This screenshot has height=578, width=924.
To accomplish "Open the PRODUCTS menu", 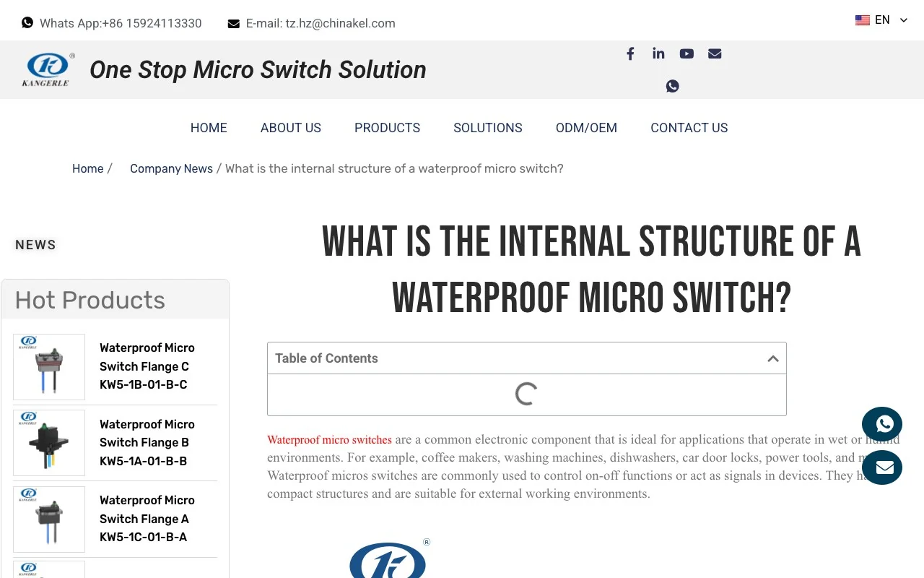I will pyautogui.click(x=387, y=128).
